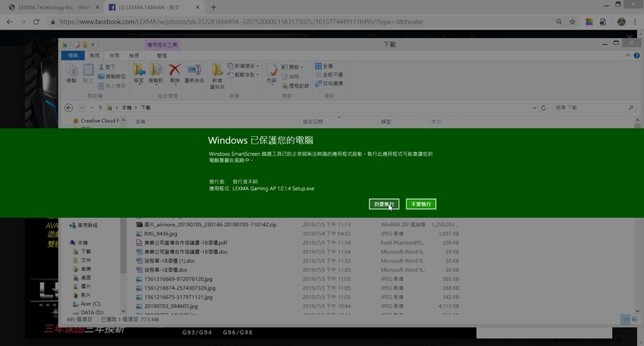Open recent locations dropdown beside forward arrow
Viewport: 644px width, 346px height.
[x=92, y=108]
